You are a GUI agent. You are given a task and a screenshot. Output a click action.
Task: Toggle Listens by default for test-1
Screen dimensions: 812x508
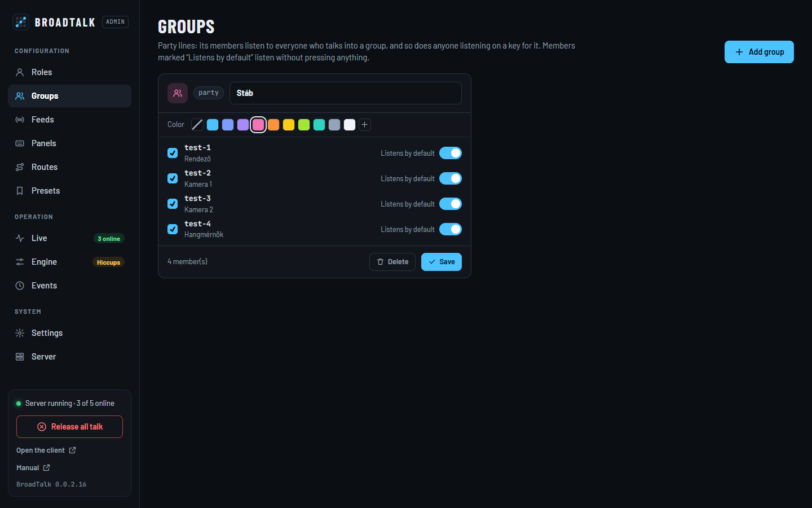451,153
